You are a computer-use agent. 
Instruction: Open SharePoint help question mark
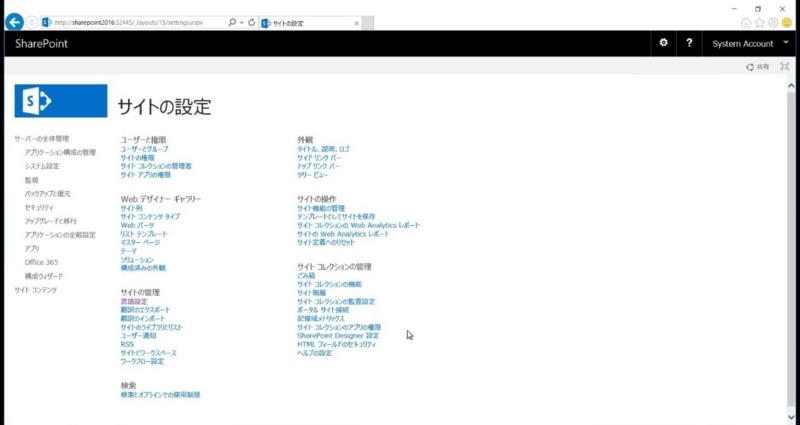(x=689, y=43)
